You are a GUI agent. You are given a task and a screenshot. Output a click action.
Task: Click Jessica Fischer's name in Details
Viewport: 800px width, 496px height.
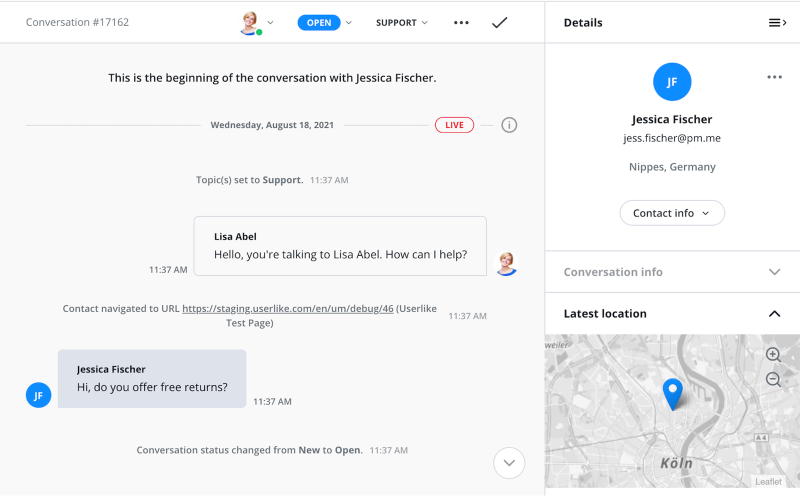coord(672,119)
